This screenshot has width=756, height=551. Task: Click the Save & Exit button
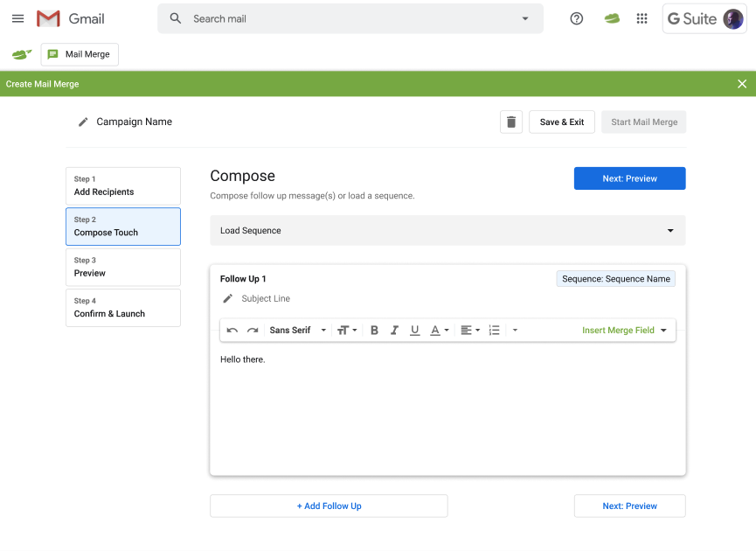coord(561,122)
